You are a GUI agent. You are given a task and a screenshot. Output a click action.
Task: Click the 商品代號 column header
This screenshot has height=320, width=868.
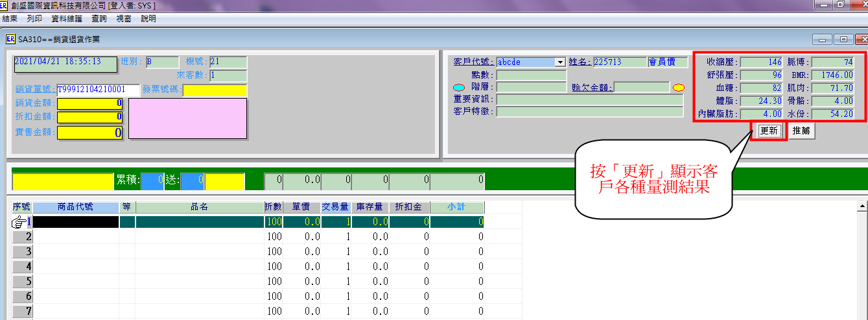pos(75,207)
